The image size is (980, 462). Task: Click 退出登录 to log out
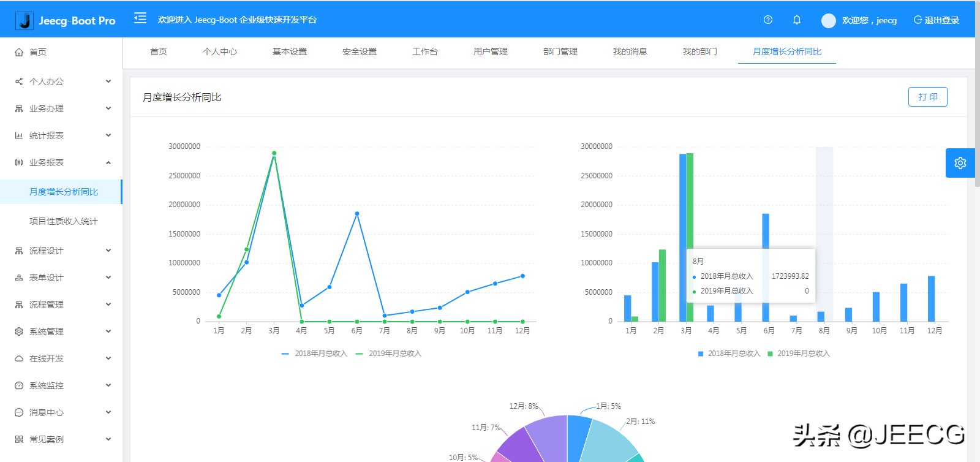pyautogui.click(x=936, y=20)
